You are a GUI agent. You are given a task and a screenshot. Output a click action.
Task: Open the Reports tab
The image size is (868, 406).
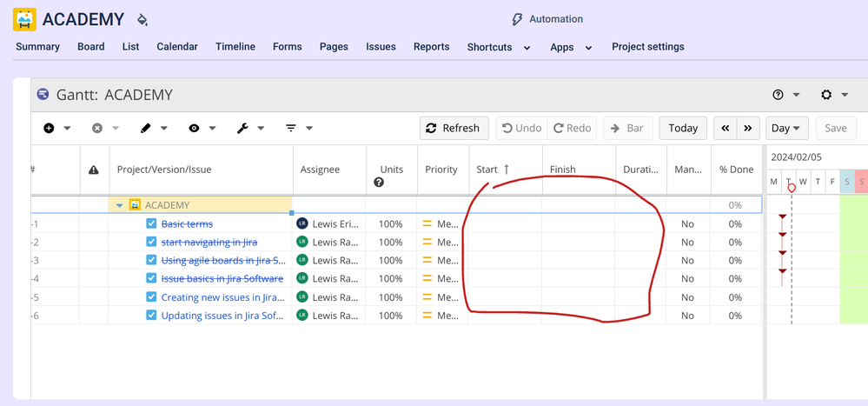pyautogui.click(x=431, y=47)
